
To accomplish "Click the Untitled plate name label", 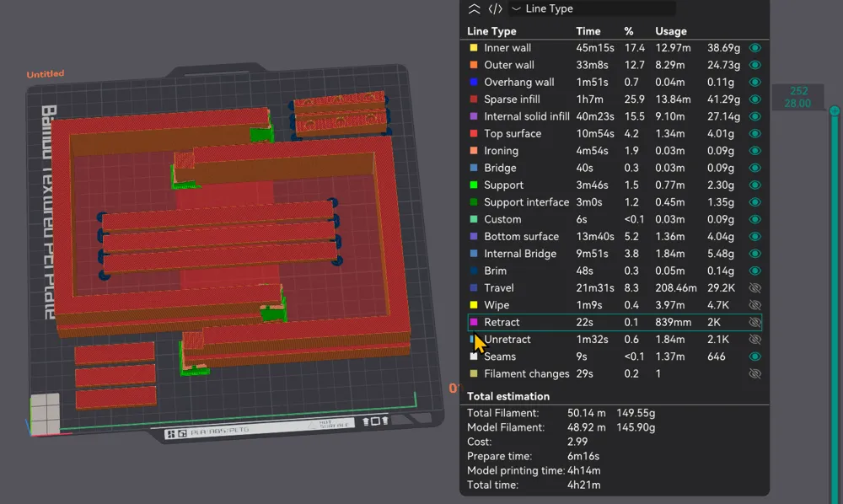I will pyautogui.click(x=46, y=74).
